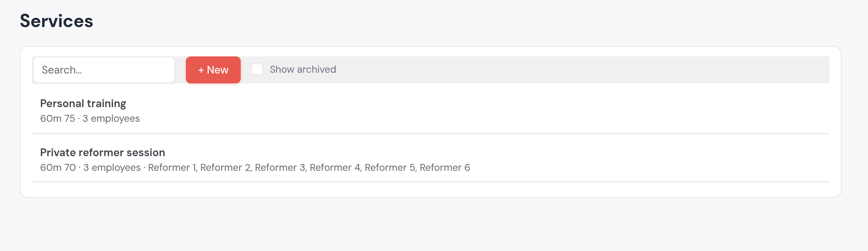Click the red + New button

coord(213,70)
